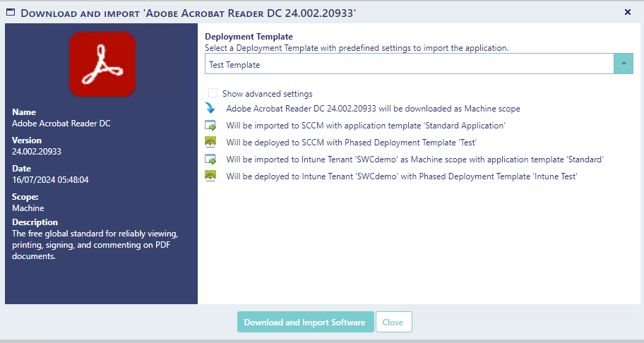Click the window icon beside the dialog title

[x=11, y=12]
